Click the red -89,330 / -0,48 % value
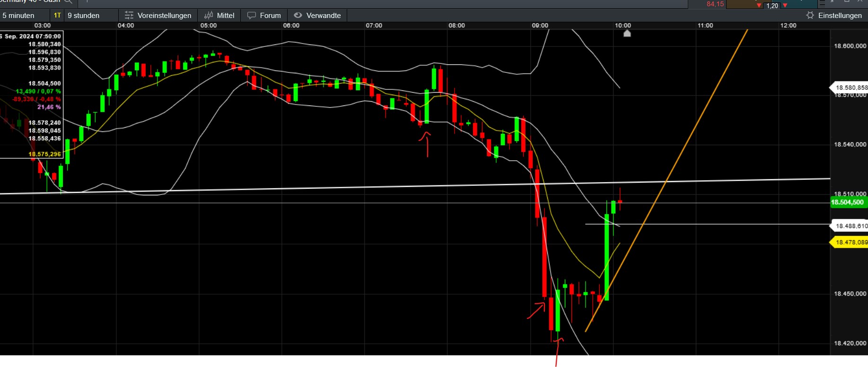868x367 pixels. pos(36,99)
